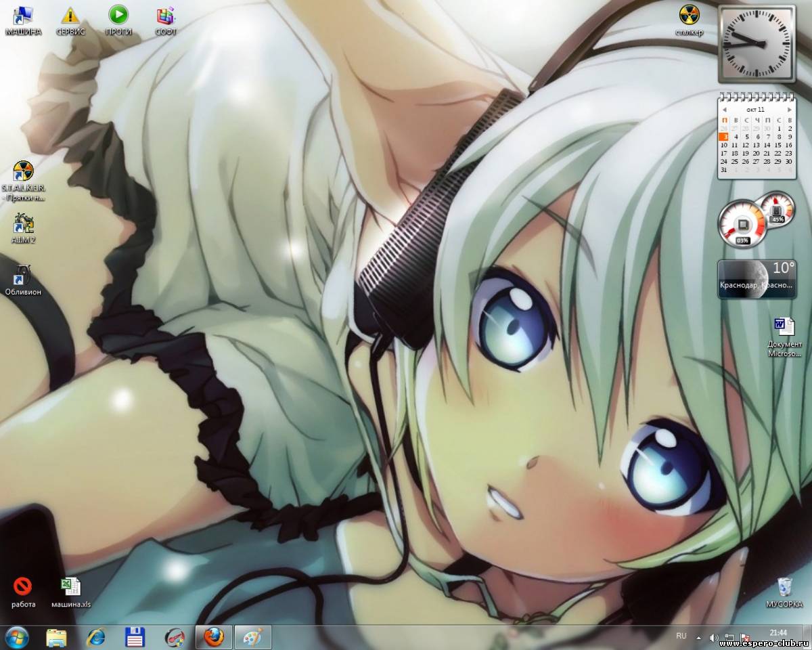Click the floppy disk taskbar icon
812x650 pixels.
click(x=135, y=637)
